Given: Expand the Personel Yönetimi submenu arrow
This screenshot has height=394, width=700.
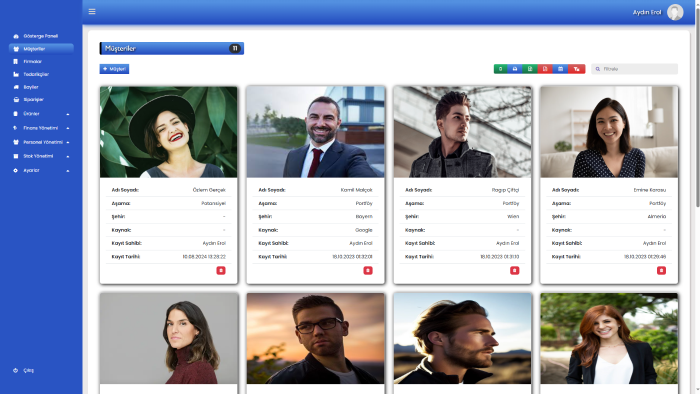Looking at the screenshot, I should coord(68,142).
